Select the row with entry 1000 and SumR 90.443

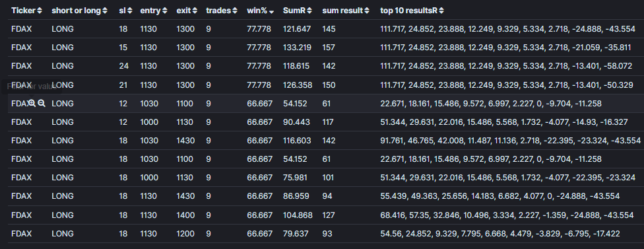(322, 122)
